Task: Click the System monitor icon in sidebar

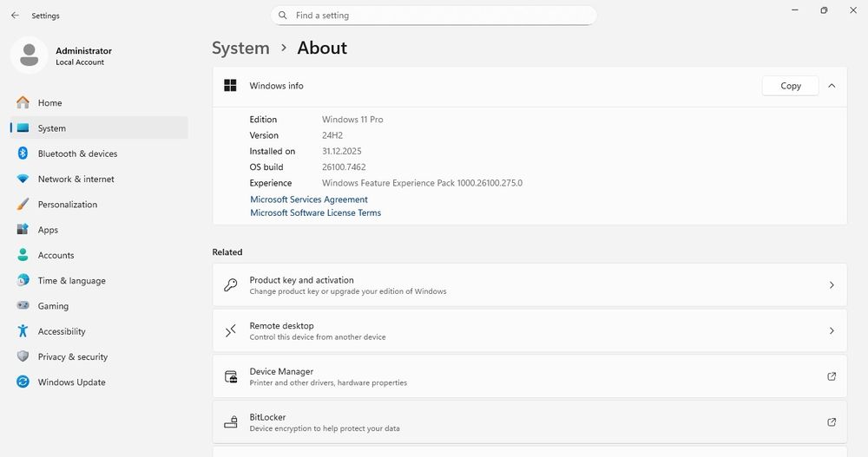Action: point(23,127)
